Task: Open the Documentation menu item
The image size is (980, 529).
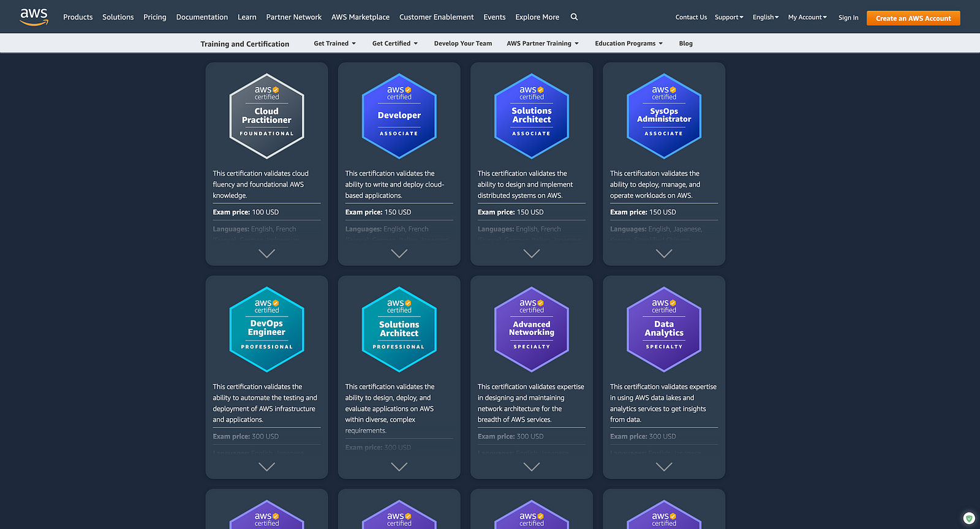Action: click(202, 17)
